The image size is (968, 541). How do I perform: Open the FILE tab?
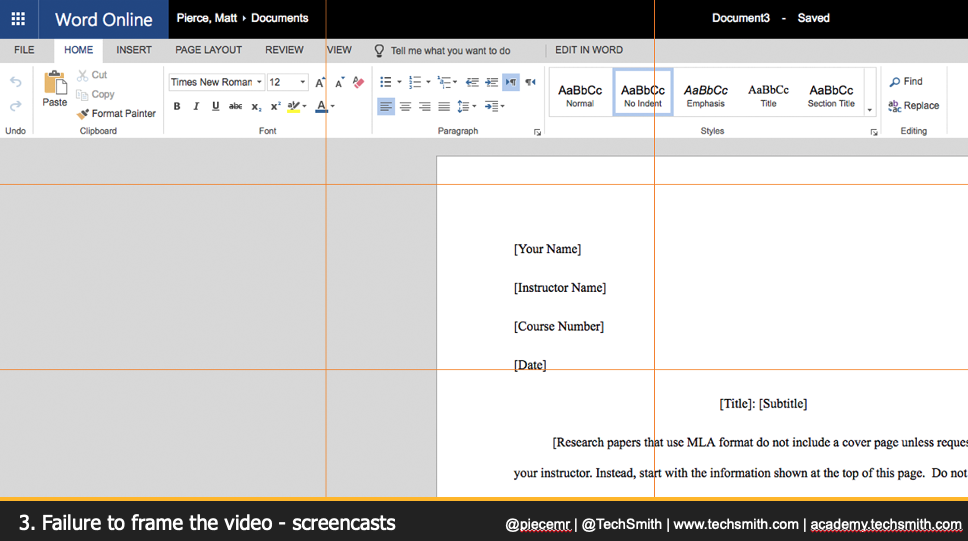tap(24, 50)
